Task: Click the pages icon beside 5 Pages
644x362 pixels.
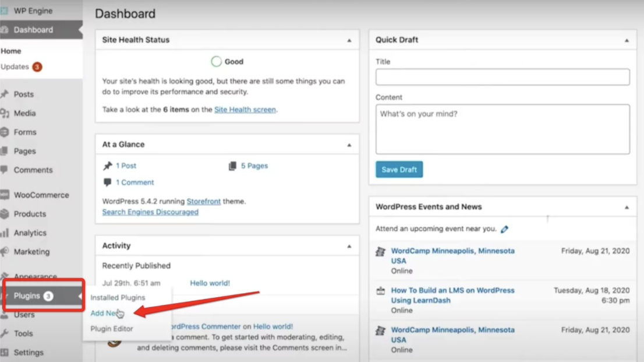Action: tap(232, 166)
